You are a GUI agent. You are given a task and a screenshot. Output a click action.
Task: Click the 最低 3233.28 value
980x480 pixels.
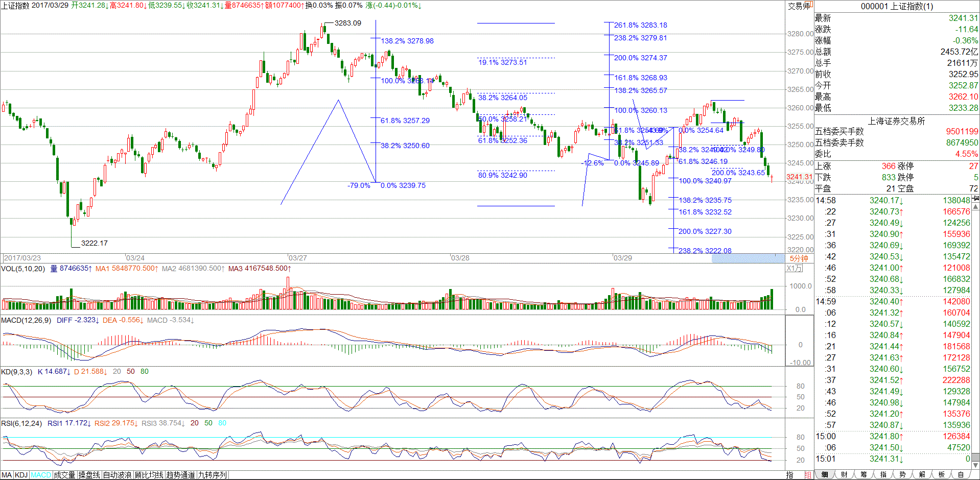coord(963,108)
